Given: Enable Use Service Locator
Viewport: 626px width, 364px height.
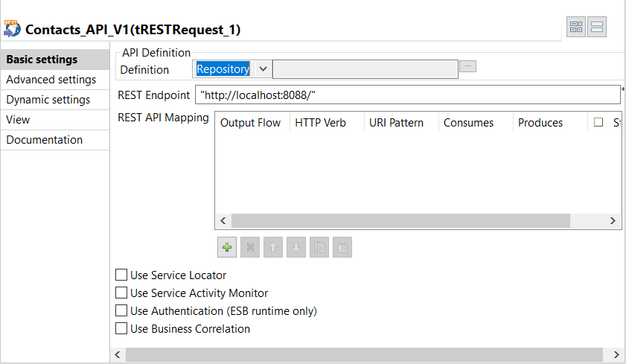Looking at the screenshot, I should click(122, 275).
